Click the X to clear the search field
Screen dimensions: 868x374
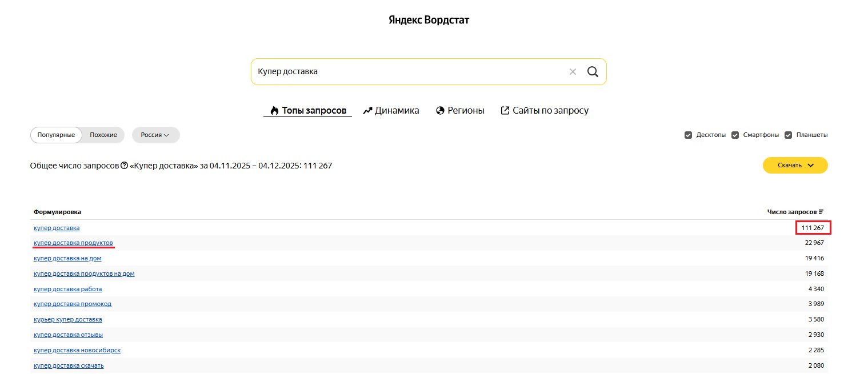coord(573,71)
